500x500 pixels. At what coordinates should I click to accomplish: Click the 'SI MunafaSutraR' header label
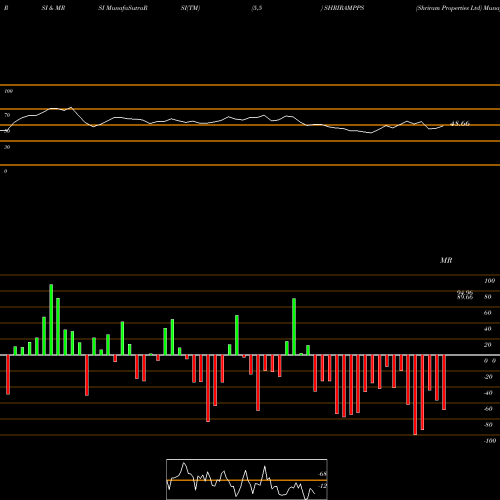click(x=123, y=8)
